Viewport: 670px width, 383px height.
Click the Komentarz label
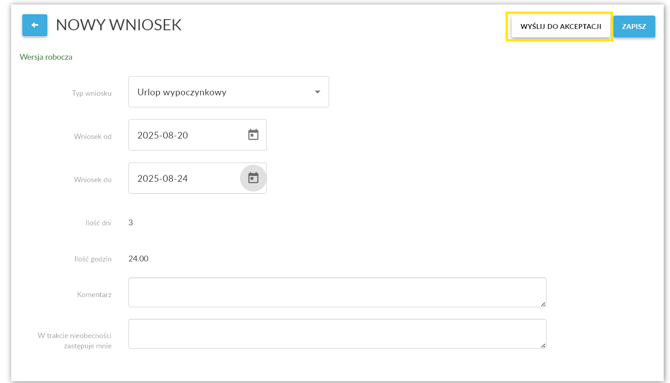[94, 295]
